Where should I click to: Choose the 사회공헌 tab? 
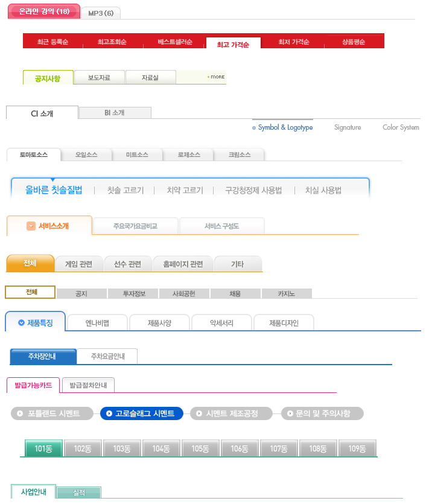pyautogui.click(x=185, y=294)
